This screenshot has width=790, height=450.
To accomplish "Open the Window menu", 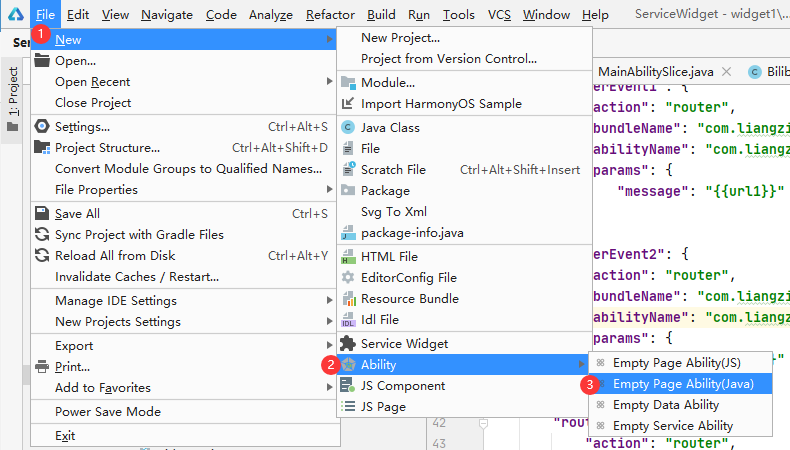I will coord(546,15).
